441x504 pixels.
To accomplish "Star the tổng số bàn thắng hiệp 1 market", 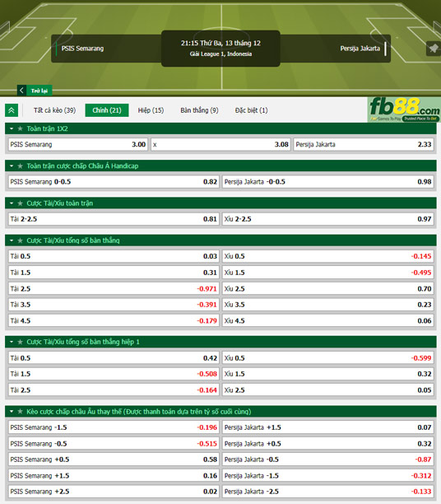I will (21, 342).
